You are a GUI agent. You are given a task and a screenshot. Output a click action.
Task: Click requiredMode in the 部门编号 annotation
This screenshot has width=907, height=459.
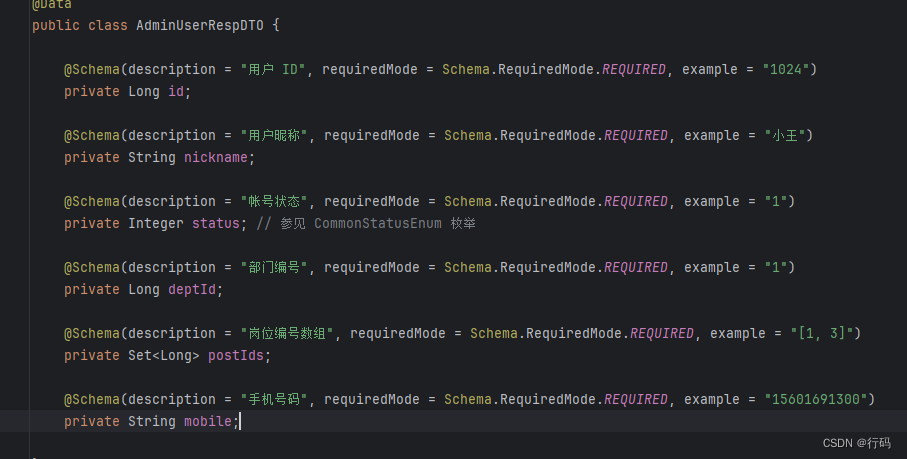point(371,267)
